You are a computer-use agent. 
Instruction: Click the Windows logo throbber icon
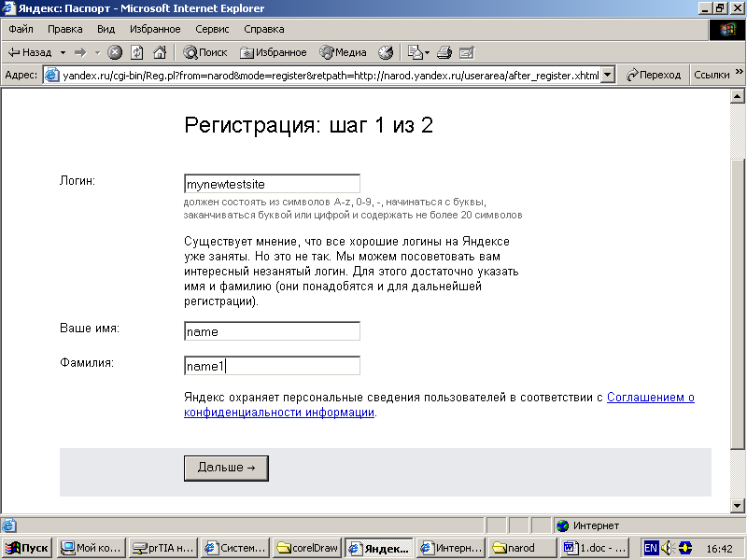pos(727,30)
